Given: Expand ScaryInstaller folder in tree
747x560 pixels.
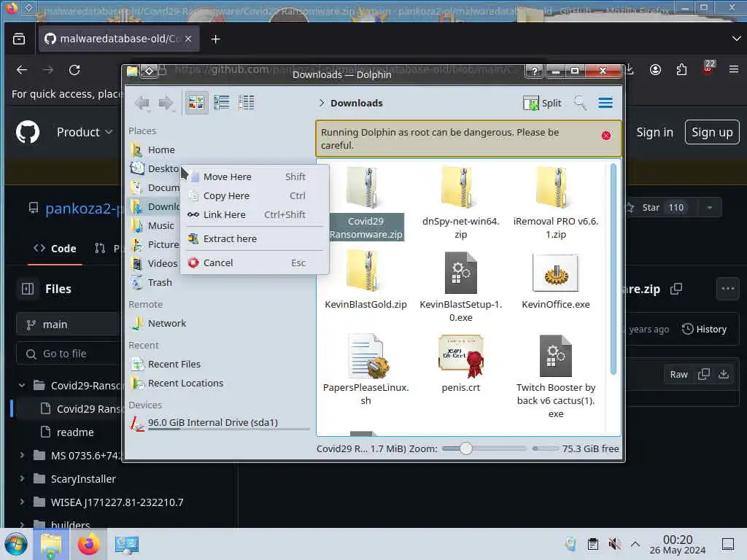Looking at the screenshot, I should (x=22, y=478).
